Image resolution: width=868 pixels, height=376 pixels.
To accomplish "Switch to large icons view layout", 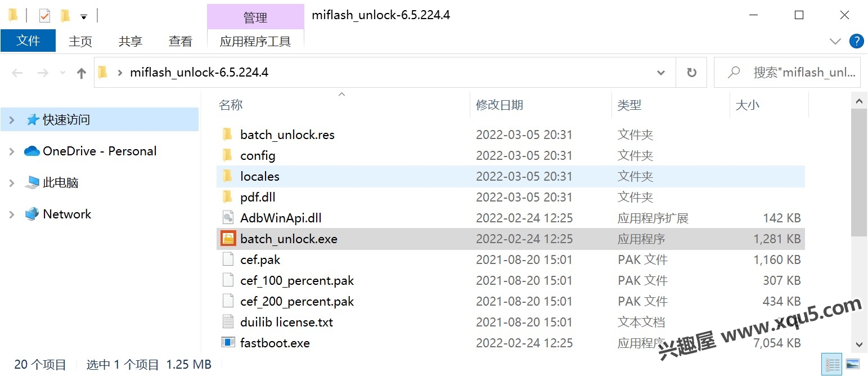I will [852, 364].
